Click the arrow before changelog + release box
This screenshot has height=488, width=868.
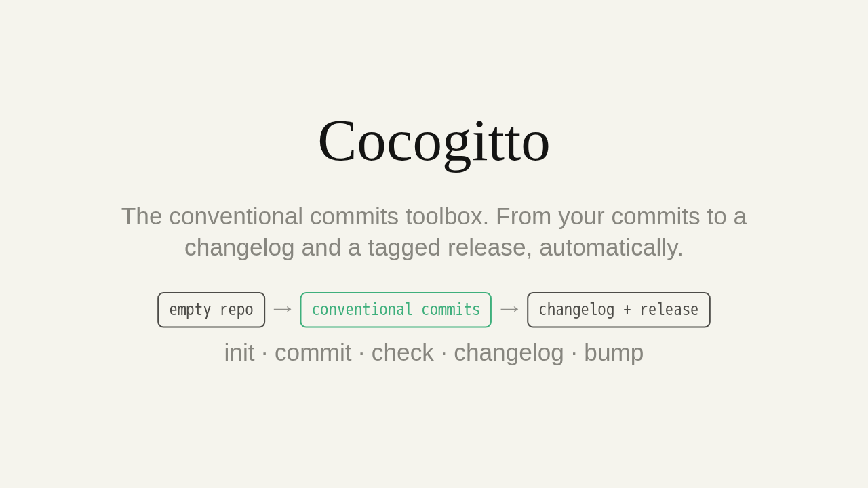pos(509,310)
